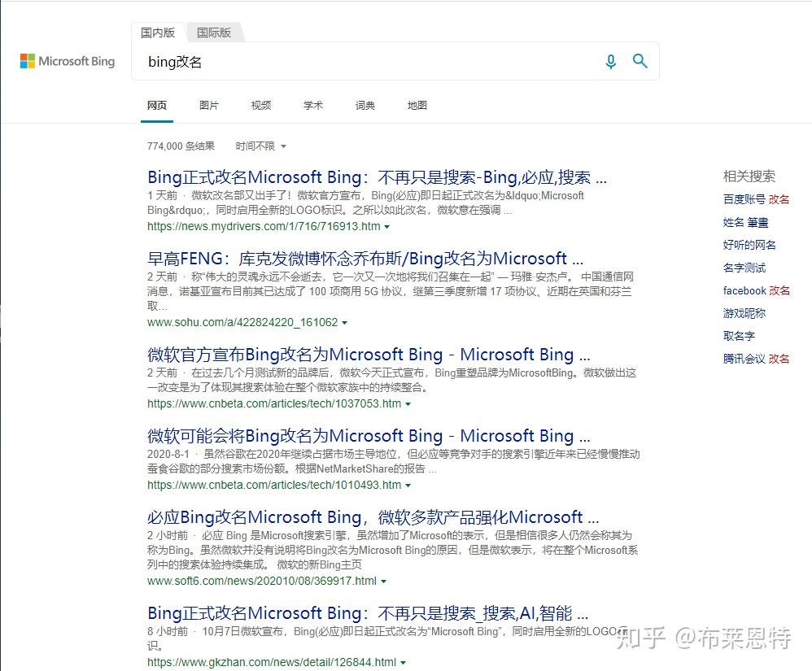Open the 地图 maps search section
The width and height of the screenshot is (812, 671).
417,105
